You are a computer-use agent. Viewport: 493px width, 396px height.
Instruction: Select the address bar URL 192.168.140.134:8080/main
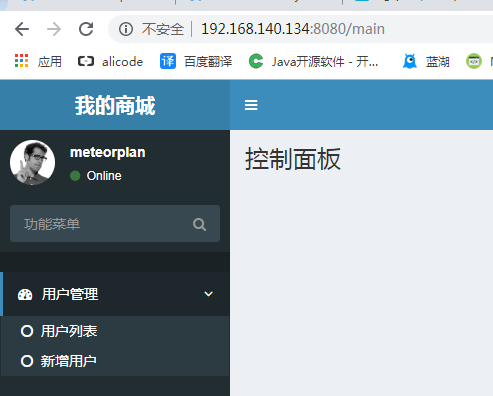tap(293, 29)
